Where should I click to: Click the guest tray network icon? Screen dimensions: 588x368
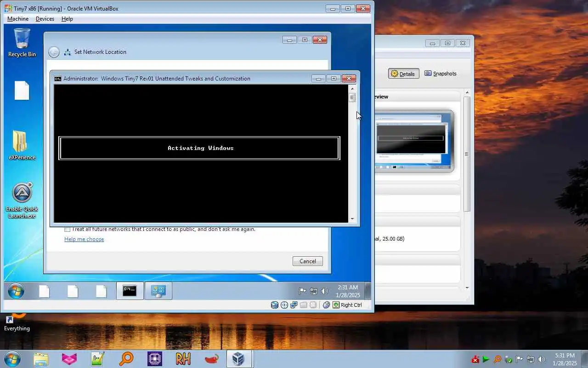click(x=314, y=291)
